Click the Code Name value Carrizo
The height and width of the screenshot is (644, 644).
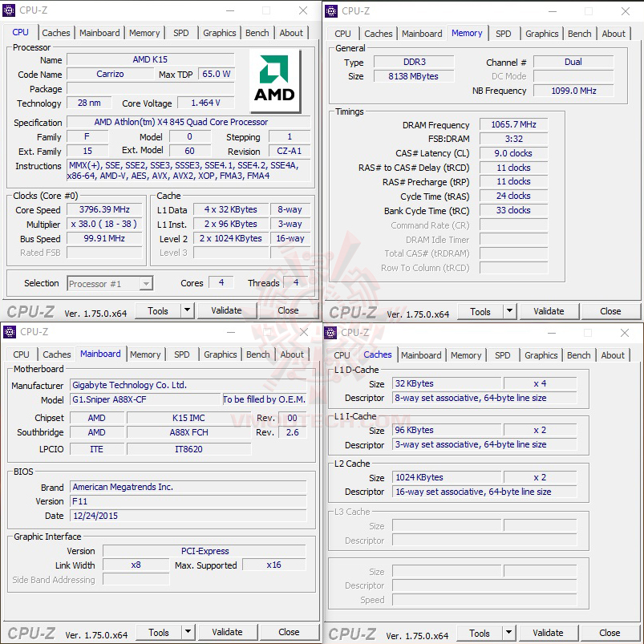(110, 74)
